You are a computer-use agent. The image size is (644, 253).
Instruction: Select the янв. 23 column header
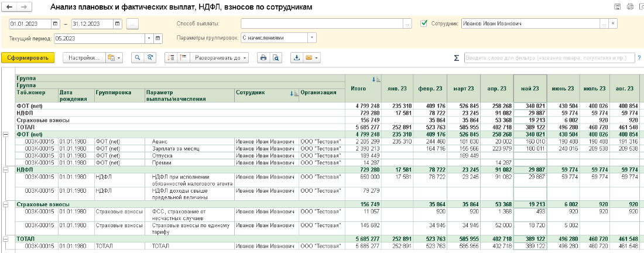click(398, 88)
